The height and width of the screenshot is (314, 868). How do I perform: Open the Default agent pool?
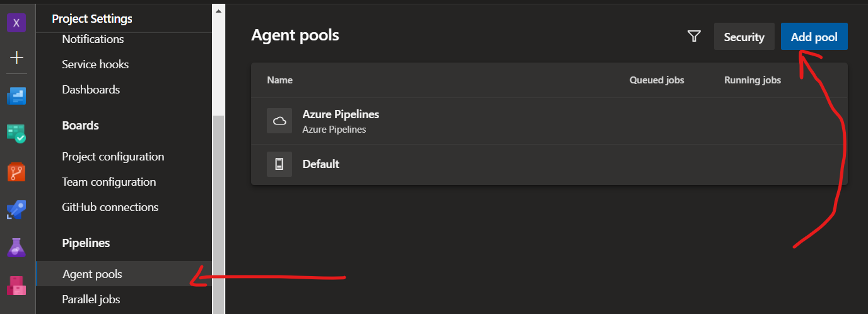(x=321, y=164)
